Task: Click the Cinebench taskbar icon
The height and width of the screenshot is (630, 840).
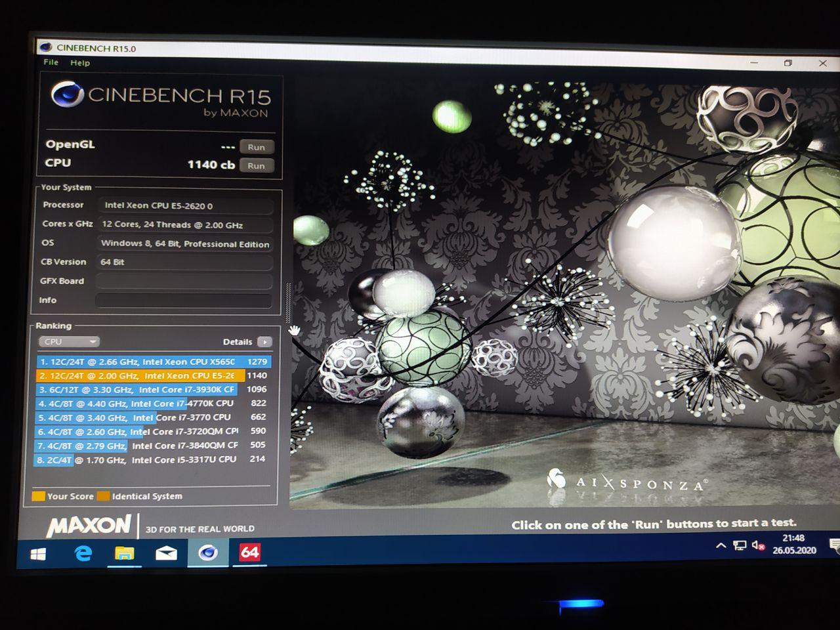Action: tap(208, 553)
